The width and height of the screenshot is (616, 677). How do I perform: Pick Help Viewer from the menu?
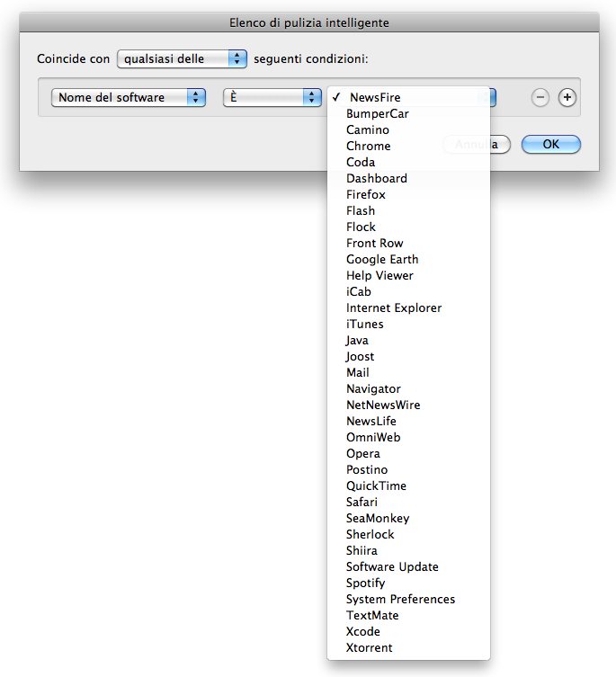click(408, 275)
